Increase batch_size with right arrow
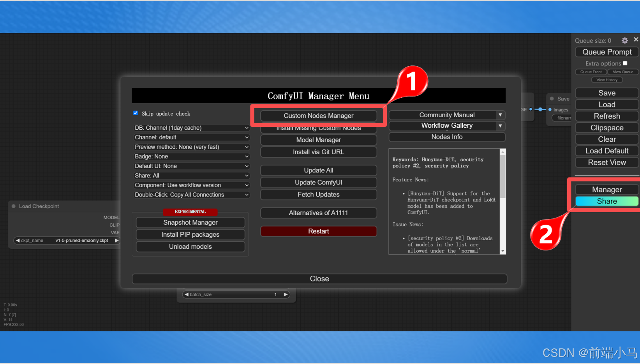 pos(286,295)
